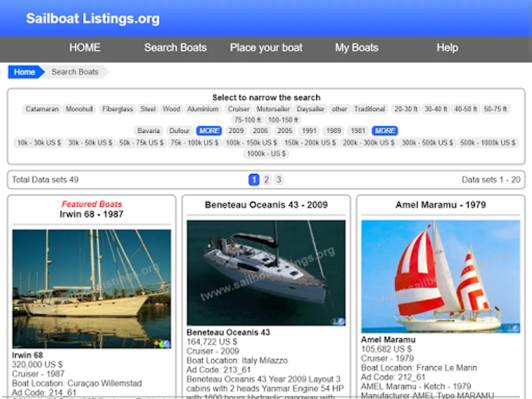Open the Help menu item
Viewport: 532px width, 399px height.
click(x=447, y=48)
